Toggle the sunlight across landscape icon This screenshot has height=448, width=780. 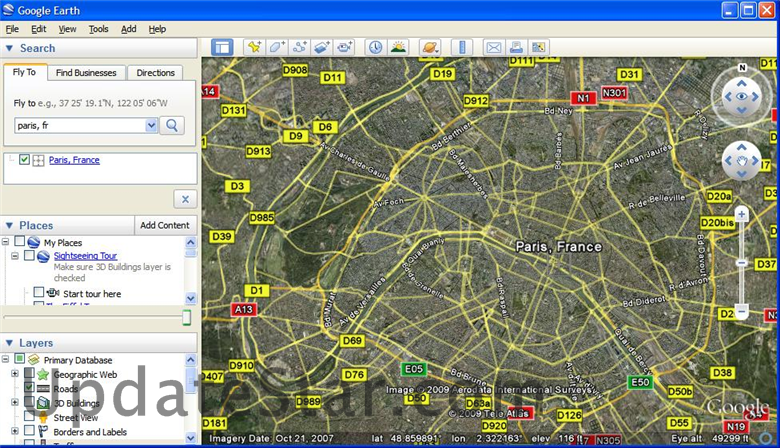(398, 47)
